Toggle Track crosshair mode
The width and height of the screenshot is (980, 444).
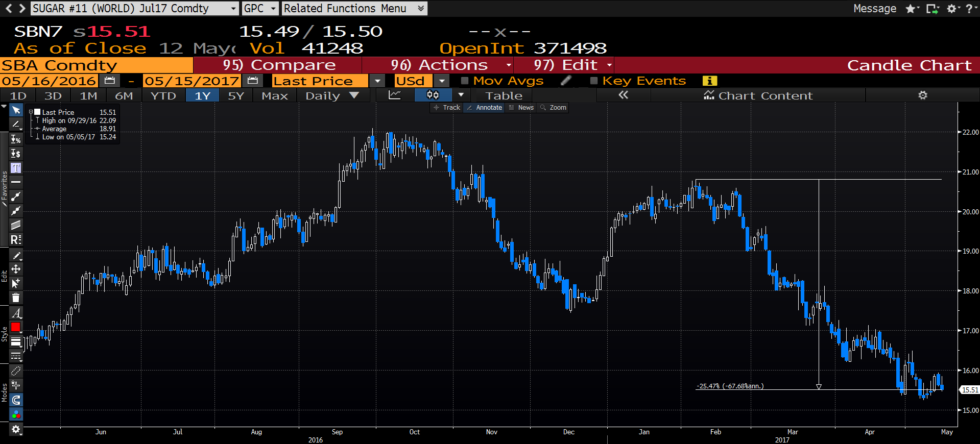(x=447, y=108)
